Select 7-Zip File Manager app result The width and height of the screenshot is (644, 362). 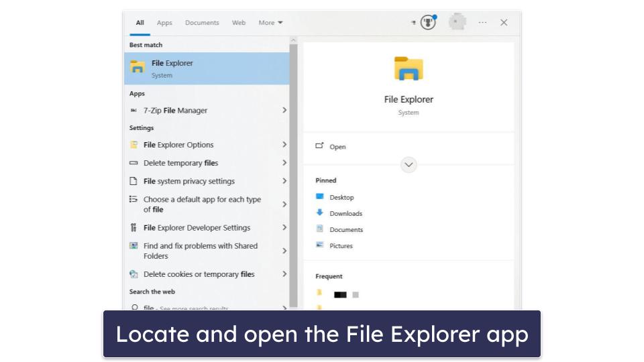click(x=207, y=110)
